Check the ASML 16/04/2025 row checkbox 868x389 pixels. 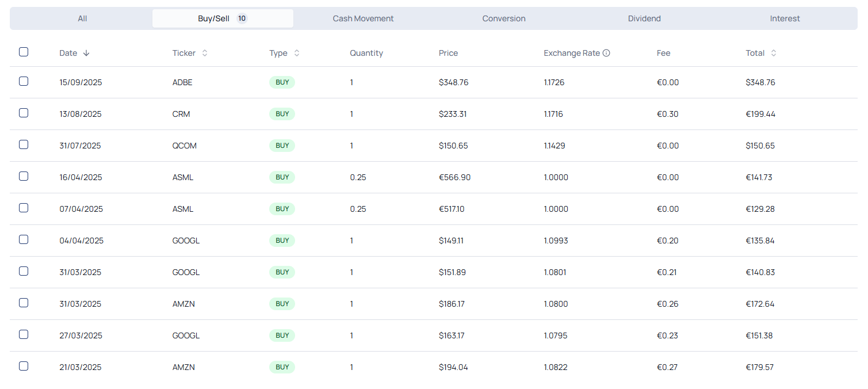coord(24,176)
